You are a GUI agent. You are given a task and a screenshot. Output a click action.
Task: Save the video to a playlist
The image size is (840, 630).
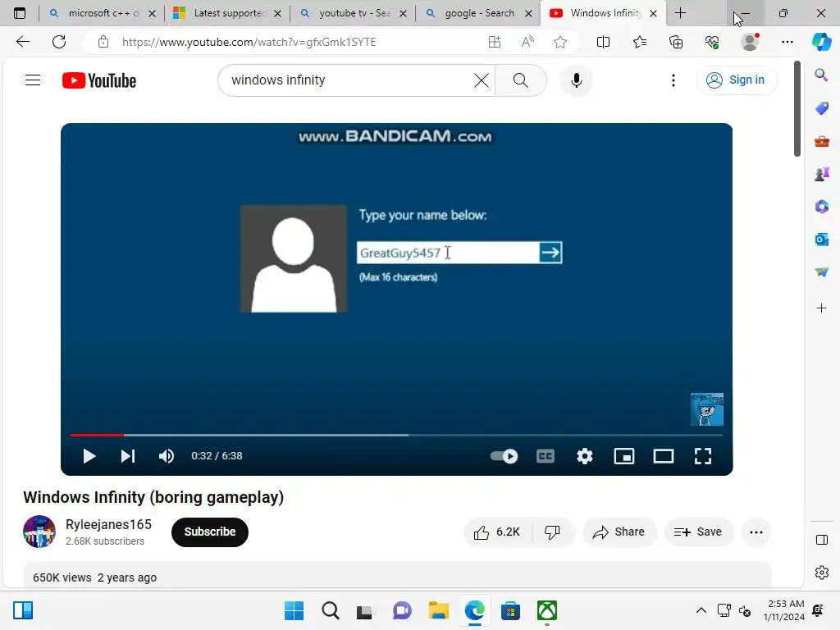pyautogui.click(x=698, y=532)
